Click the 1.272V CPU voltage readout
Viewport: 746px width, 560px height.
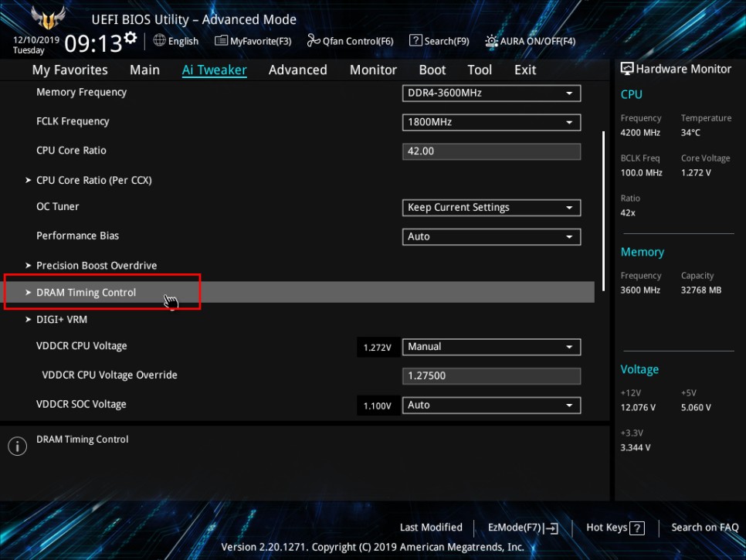pos(378,348)
